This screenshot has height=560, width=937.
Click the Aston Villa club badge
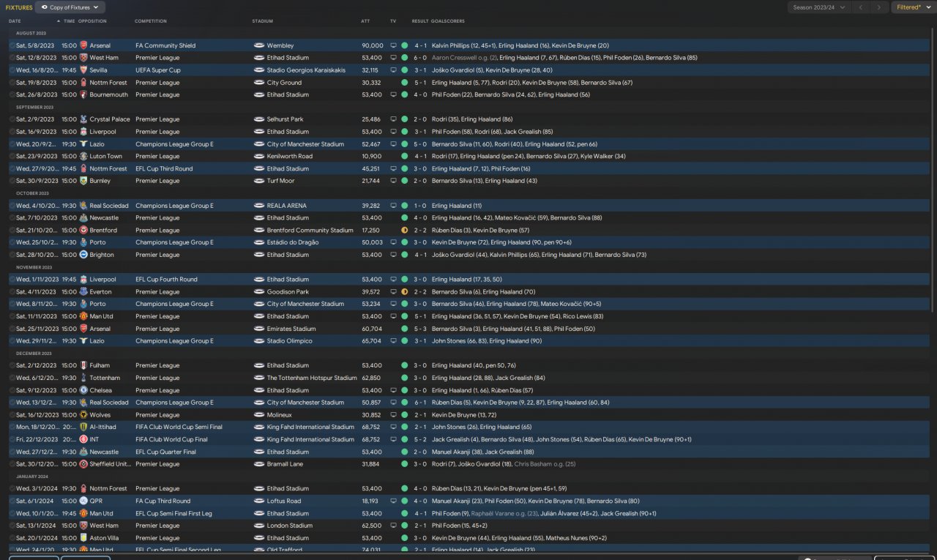coord(83,538)
